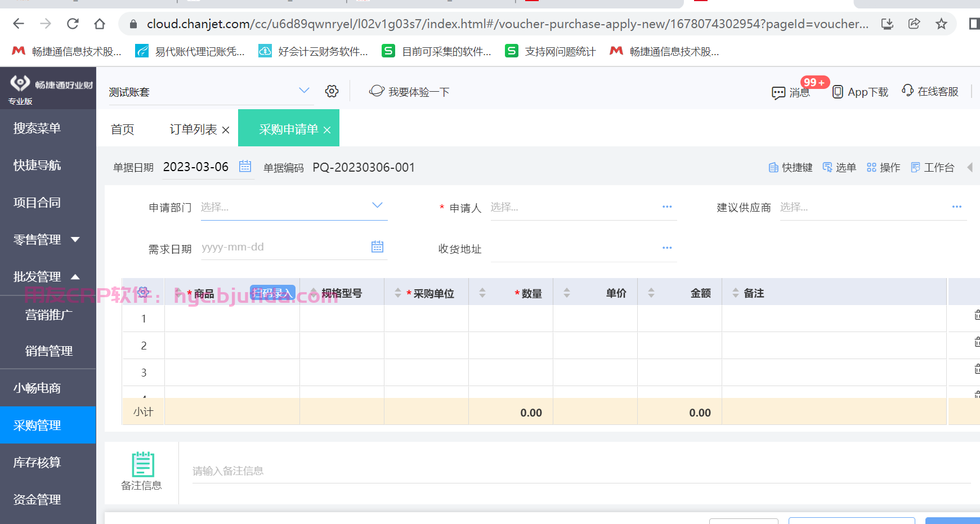Delete row 2 with trash icon
Screen dimensions: 980x524
tap(977, 342)
